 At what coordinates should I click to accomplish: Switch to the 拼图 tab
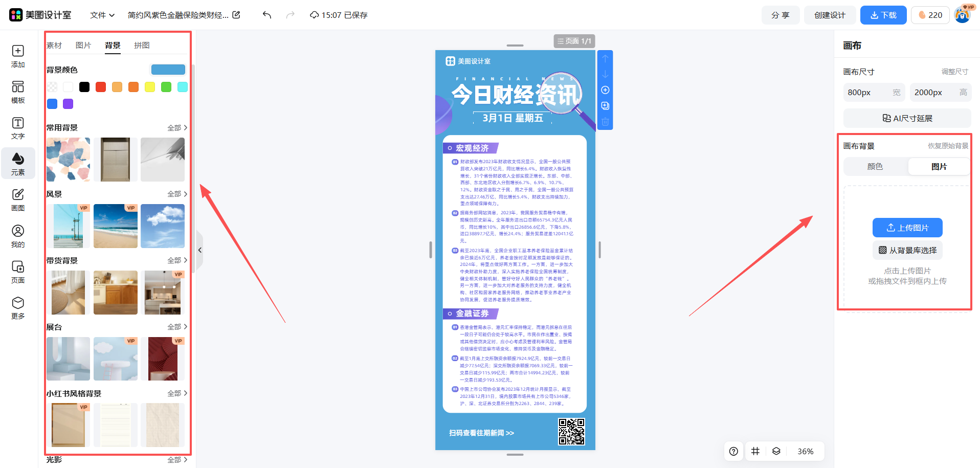point(142,46)
